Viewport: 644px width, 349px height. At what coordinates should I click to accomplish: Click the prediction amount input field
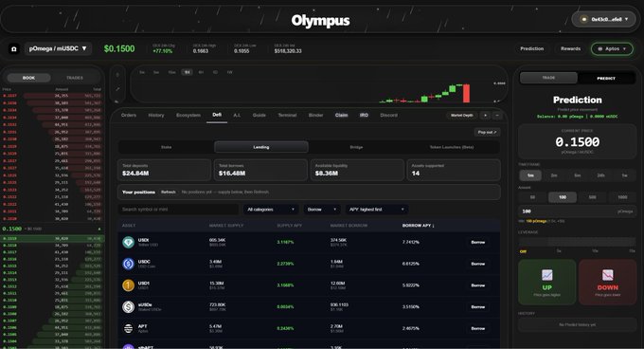click(577, 211)
